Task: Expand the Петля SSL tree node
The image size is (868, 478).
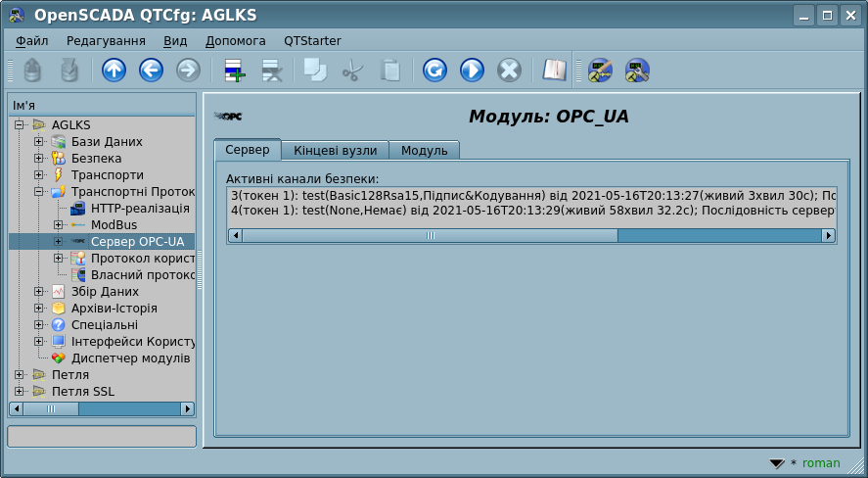Action: 20,392
